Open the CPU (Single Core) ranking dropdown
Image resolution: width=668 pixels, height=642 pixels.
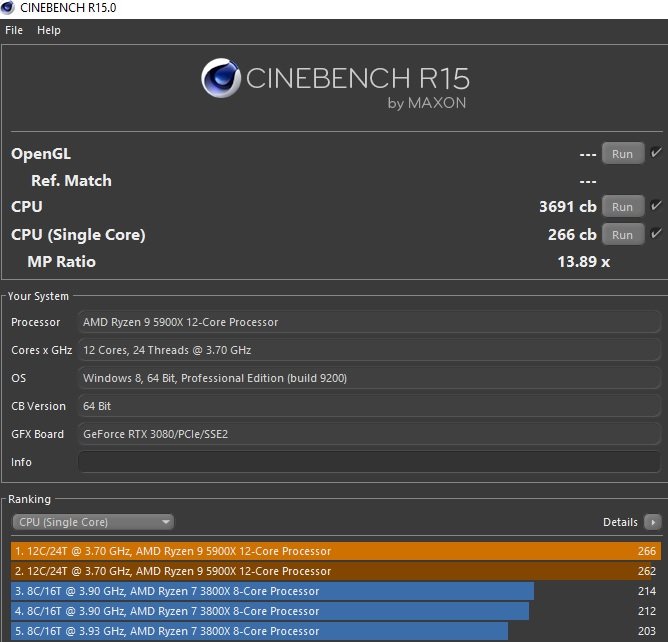(93, 522)
